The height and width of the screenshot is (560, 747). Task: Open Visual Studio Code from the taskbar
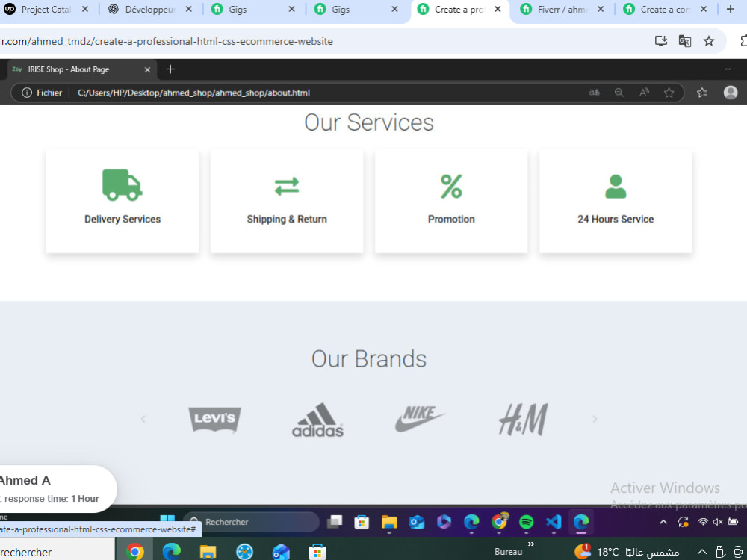pos(554,522)
